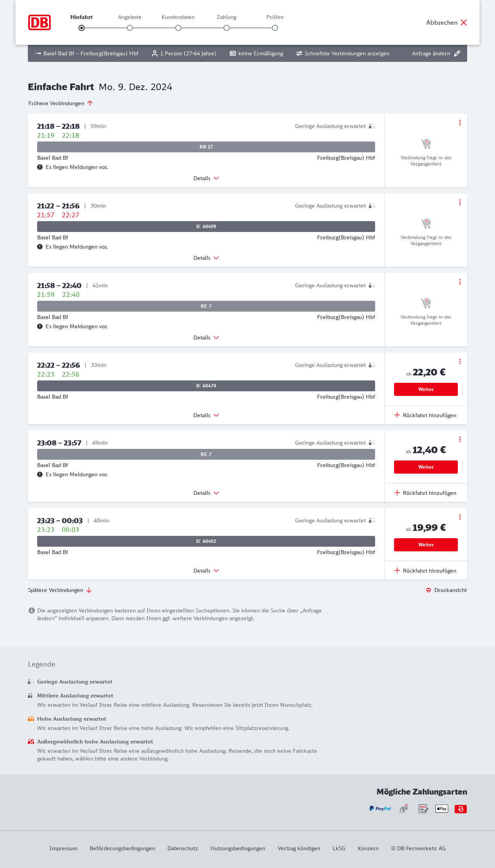Viewport: 495px width, 868px height.
Task: Click the Abbrechen X icon
Action: [464, 22]
